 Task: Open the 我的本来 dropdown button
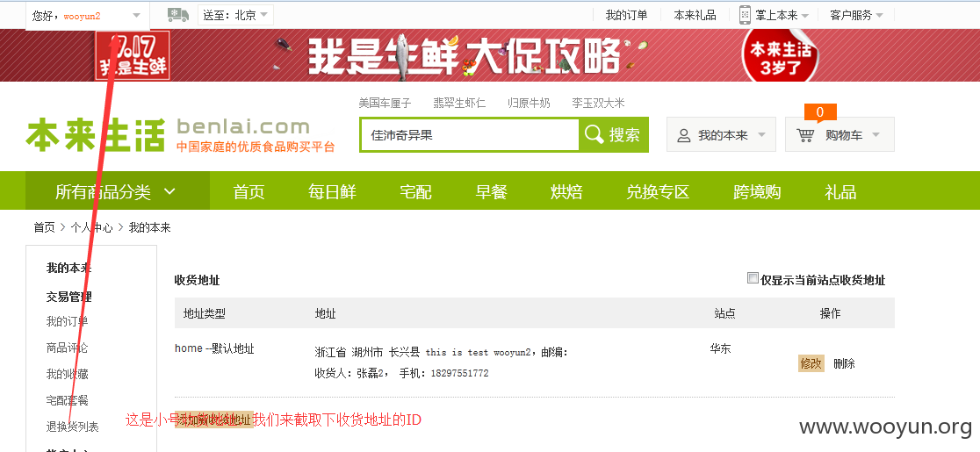(721, 134)
